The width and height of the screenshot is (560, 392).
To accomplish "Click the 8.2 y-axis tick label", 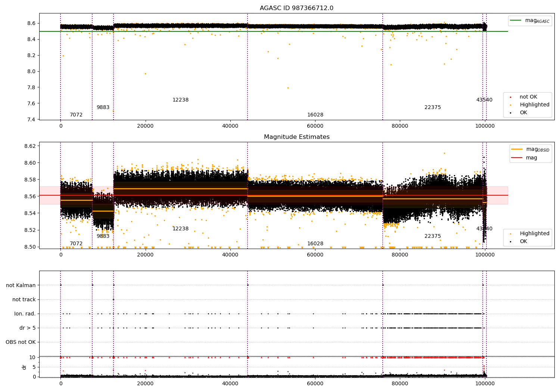I will (31, 55).
